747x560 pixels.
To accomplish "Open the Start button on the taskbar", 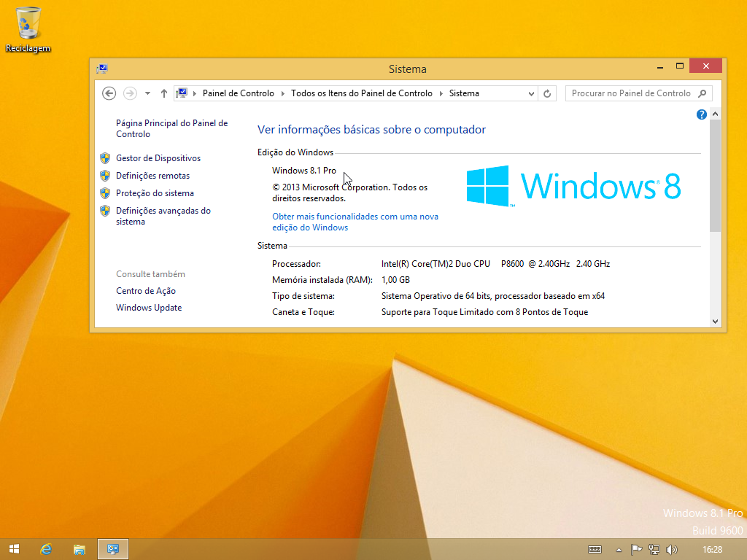I will (15, 549).
